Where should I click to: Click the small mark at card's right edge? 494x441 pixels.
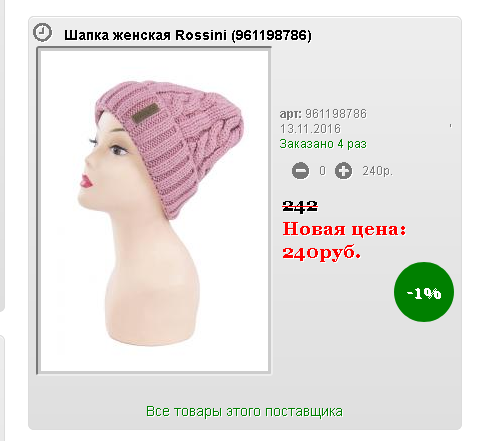[450, 126]
